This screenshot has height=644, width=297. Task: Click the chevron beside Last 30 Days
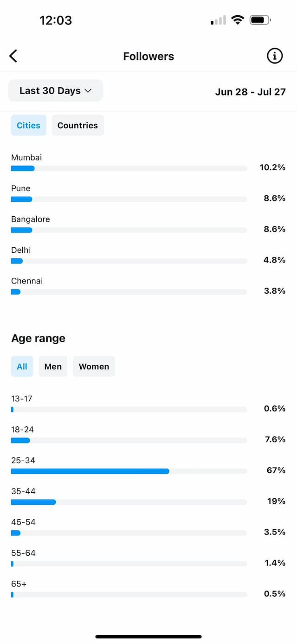(88, 91)
